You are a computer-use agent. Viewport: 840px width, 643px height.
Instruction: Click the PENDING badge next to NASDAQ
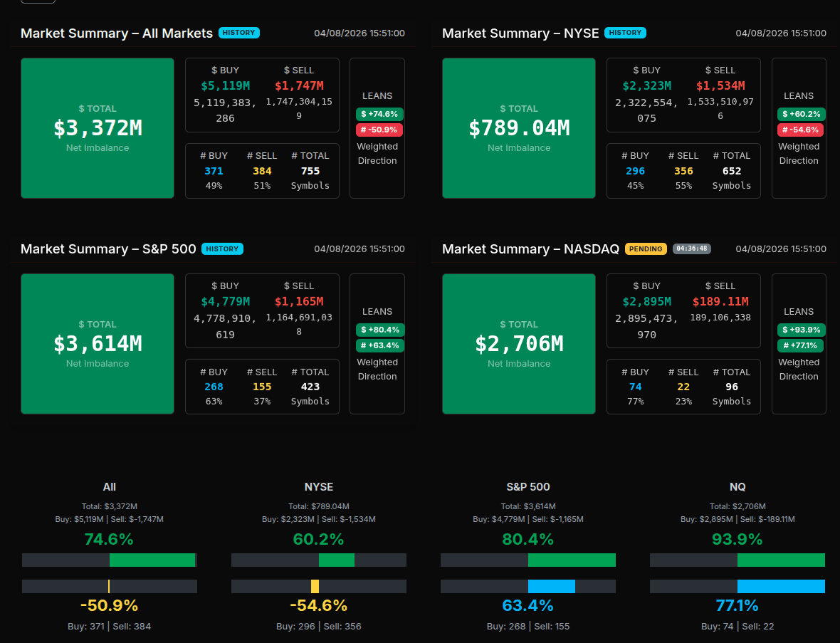[x=646, y=249]
